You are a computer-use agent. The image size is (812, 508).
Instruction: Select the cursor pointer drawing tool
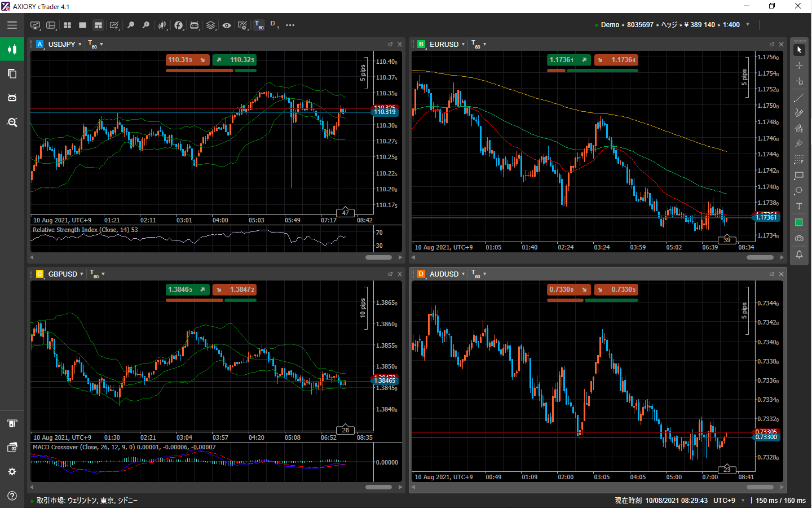click(x=799, y=50)
